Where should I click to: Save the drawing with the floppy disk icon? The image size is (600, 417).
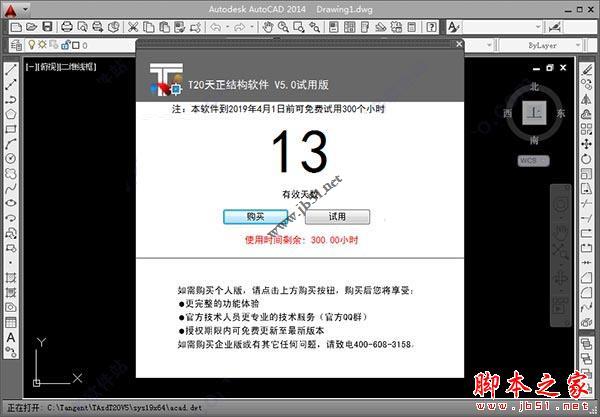(47, 27)
